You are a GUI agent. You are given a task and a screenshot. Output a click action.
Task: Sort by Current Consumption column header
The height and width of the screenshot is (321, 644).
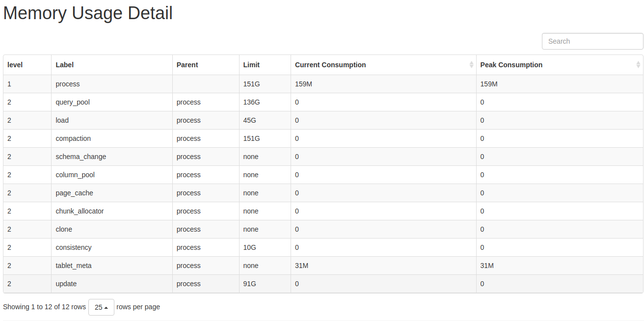click(x=330, y=65)
